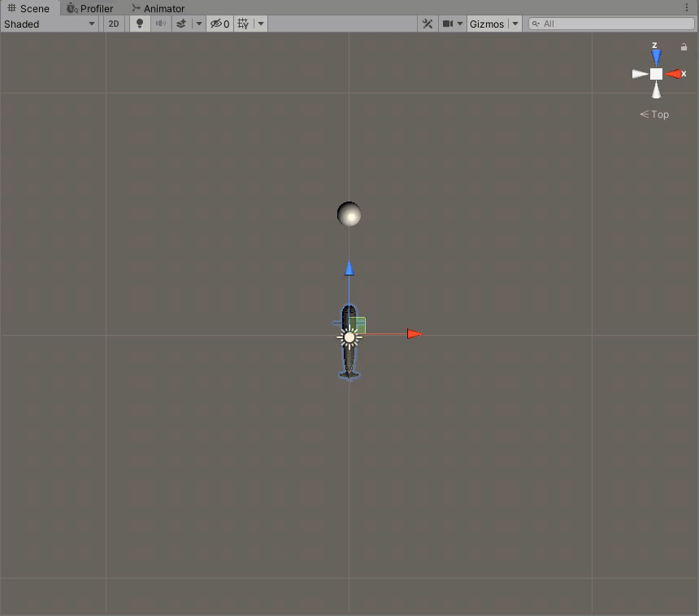Viewport: 699px width, 616px height.
Task: Click the scene camera settings icon
Action: tap(448, 24)
